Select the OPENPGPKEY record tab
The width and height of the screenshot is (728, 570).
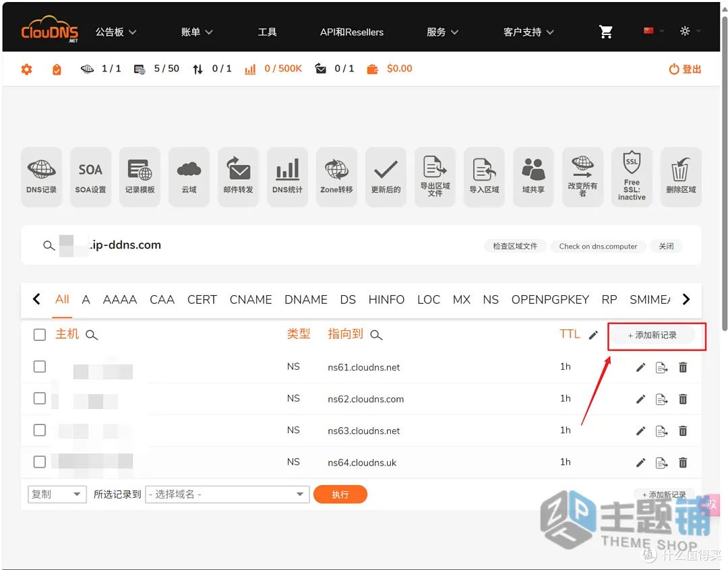click(x=550, y=300)
